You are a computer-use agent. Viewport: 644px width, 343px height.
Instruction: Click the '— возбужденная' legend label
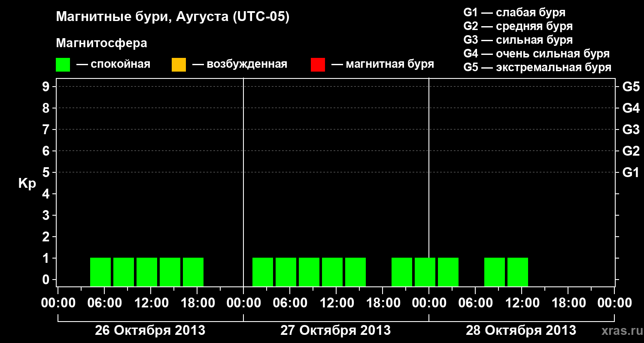pyautogui.click(x=240, y=64)
